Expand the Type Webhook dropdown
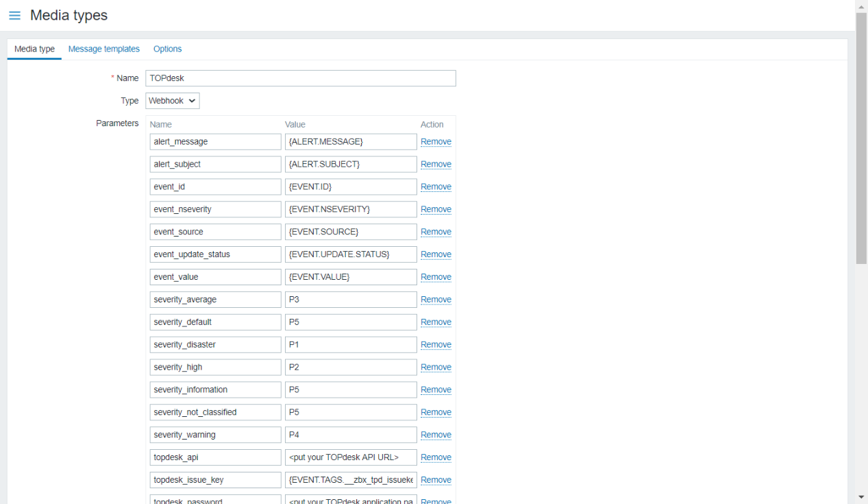The image size is (868, 504). 173,101
